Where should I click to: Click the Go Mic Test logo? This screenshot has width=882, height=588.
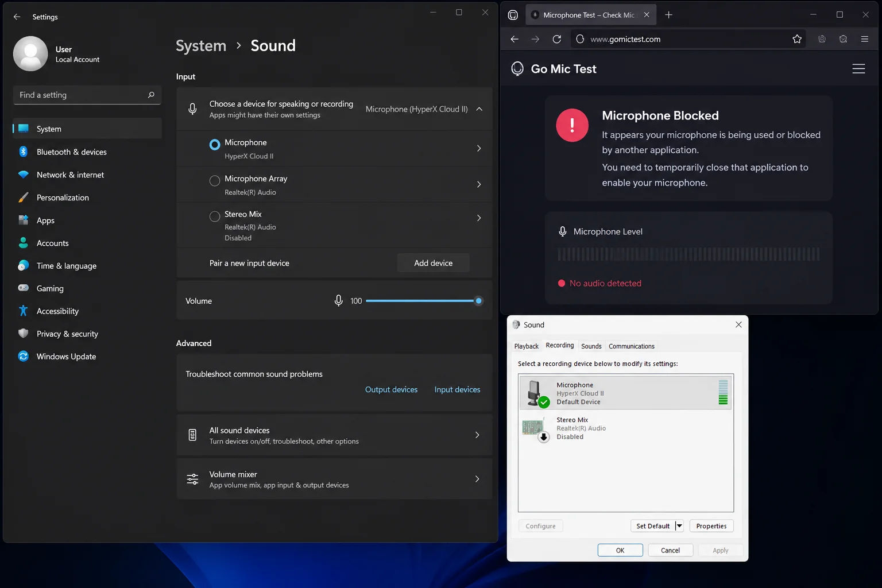[x=554, y=69]
